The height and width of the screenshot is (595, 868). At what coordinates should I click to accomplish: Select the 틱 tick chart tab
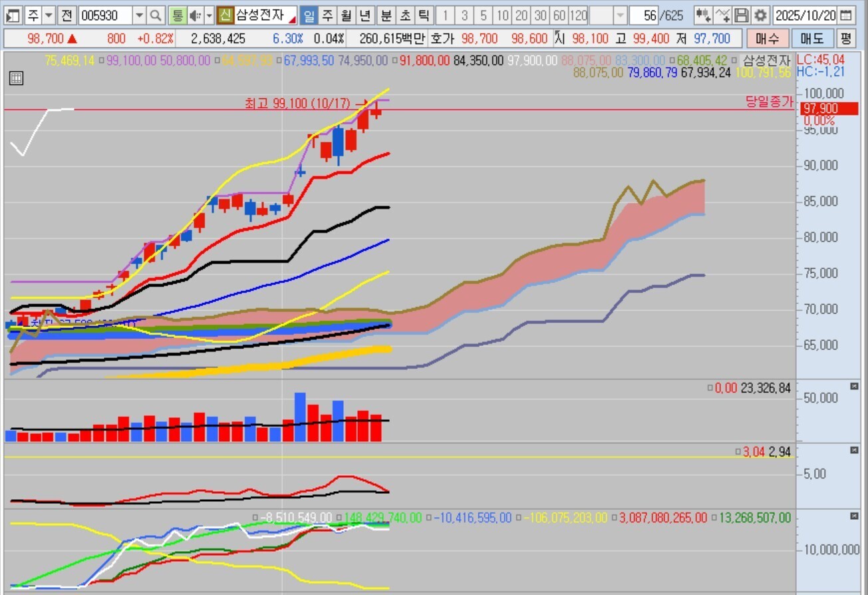[424, 15]
